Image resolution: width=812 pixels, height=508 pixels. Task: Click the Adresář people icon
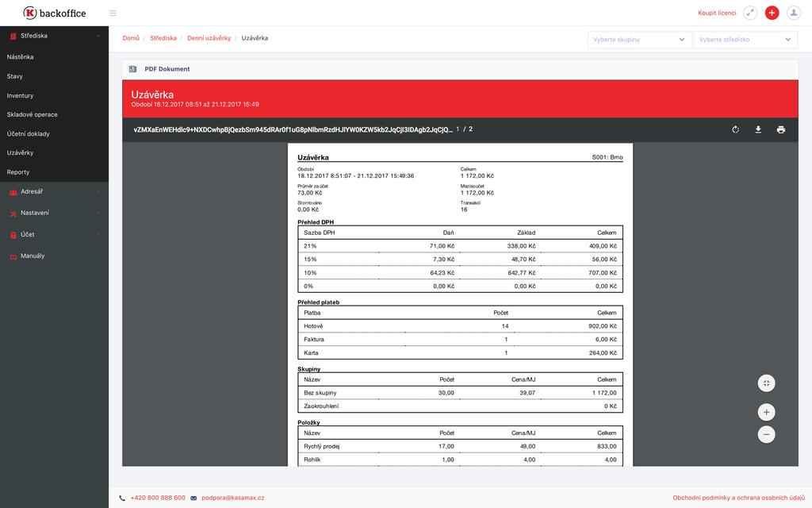pos(13,192)
